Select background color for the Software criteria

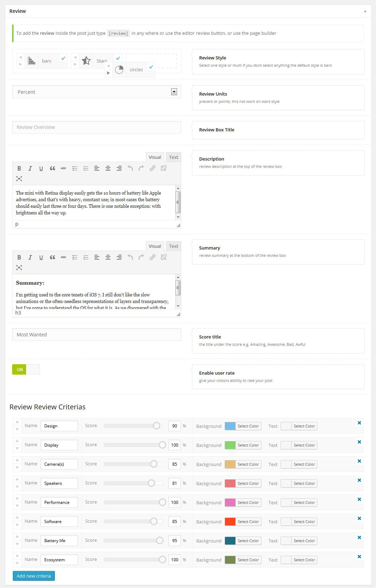(243, 522)
